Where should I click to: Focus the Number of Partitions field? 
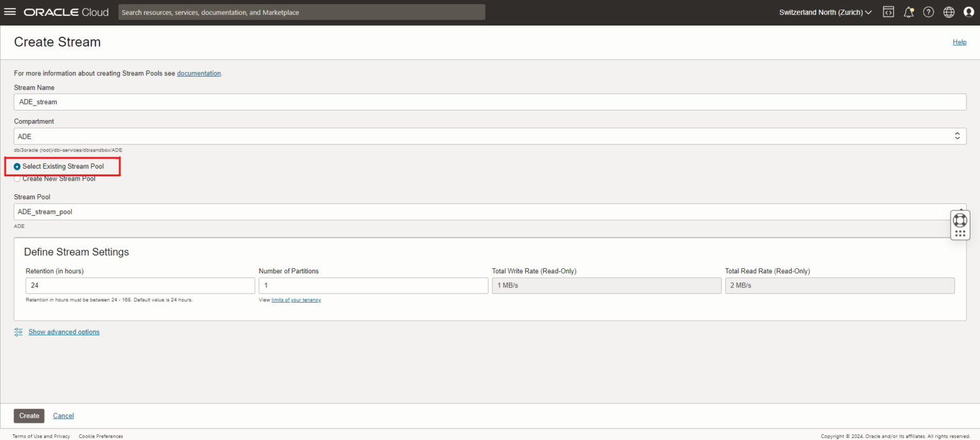(x=373, y=285)
